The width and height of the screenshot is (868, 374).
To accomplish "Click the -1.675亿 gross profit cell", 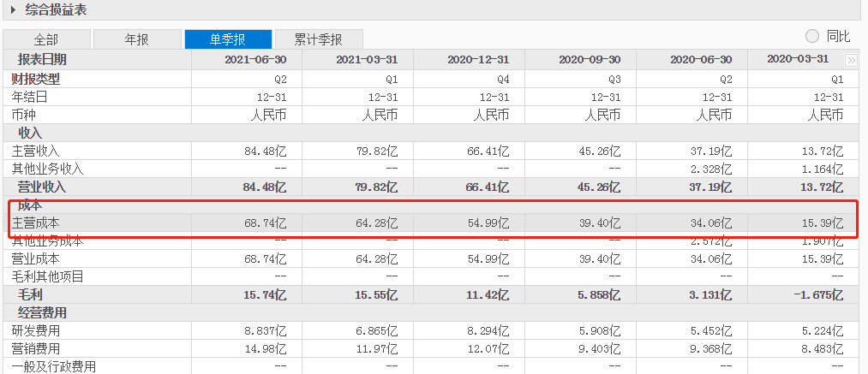I will [x=818, y=295].
